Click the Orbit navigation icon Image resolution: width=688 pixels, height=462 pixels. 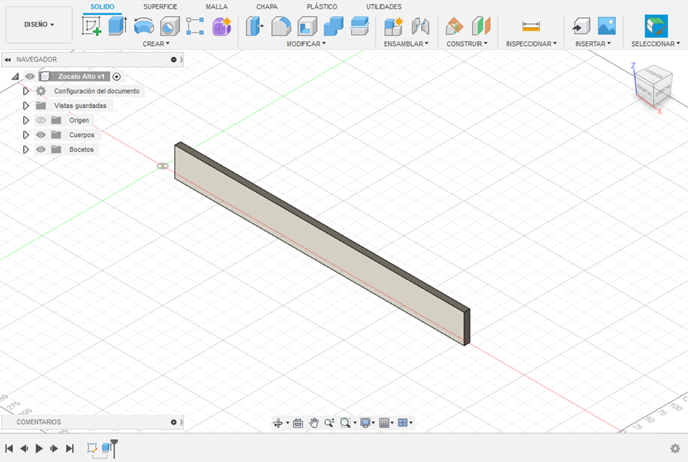pyautogui.click(x=278, y=423)
